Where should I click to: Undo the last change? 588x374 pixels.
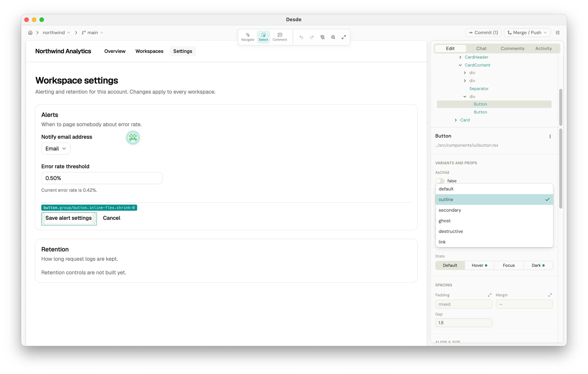(x=301, y=37)
